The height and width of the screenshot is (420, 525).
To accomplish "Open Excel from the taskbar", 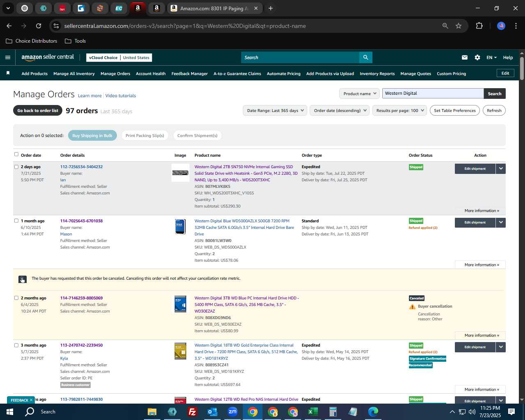I will click(313, 412).
